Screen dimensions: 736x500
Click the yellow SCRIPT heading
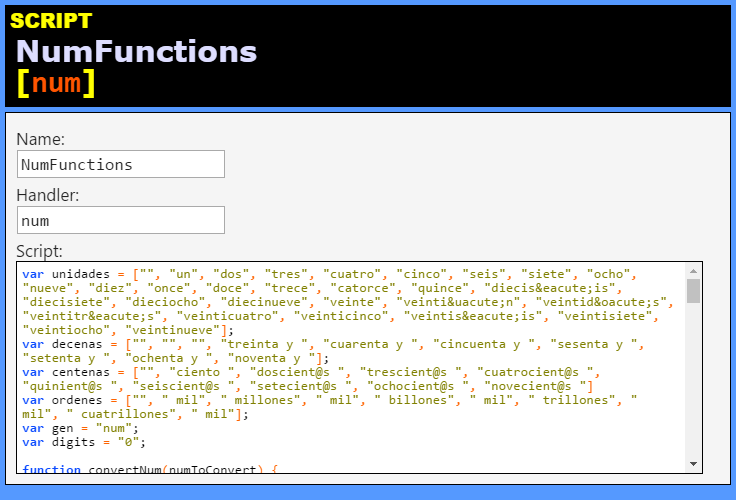pos(51,21)
